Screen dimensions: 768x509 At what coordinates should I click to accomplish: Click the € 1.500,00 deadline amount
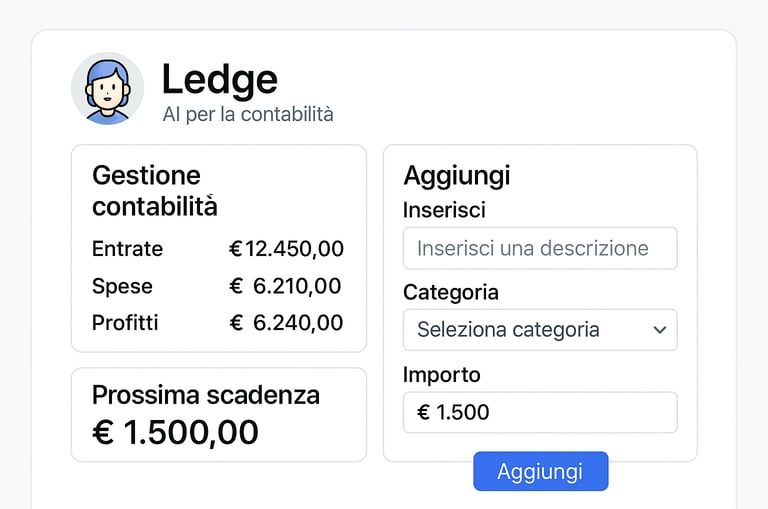point(175,433)
